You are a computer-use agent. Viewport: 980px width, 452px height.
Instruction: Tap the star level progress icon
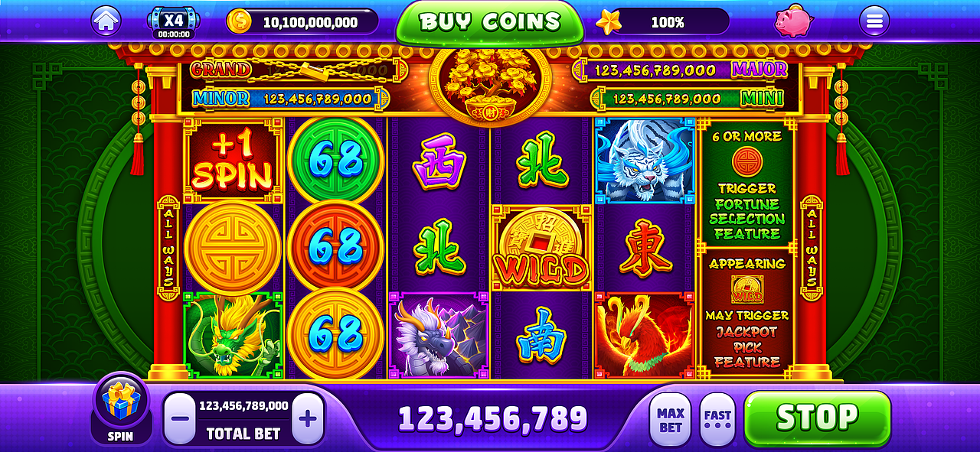[x=609, y=22]
